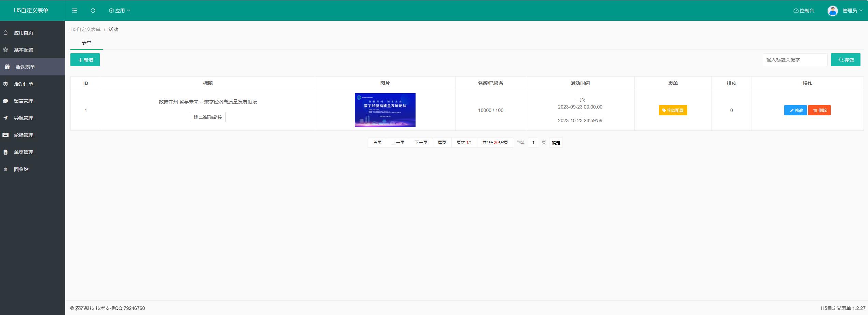Open 控制台 from the top bar
Image resolution: width=868 pixels, height=315 pixels.
pyautogui.click(x=803, y=11)
